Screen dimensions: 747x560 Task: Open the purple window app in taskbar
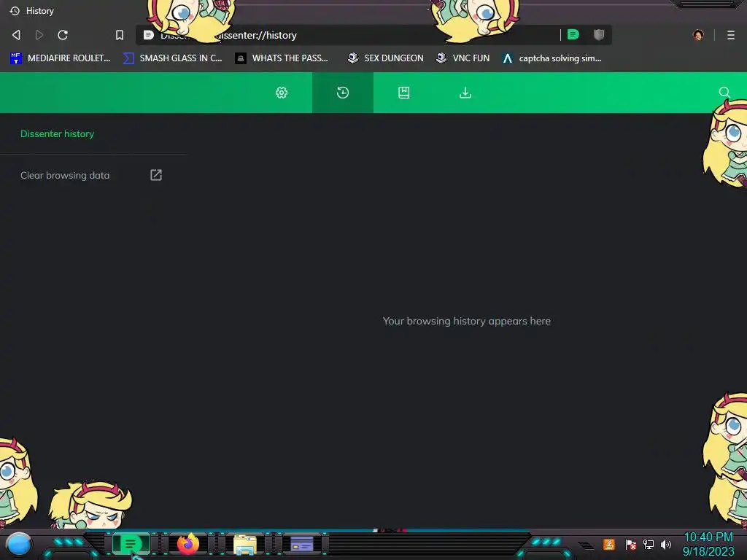pos(302,544)
